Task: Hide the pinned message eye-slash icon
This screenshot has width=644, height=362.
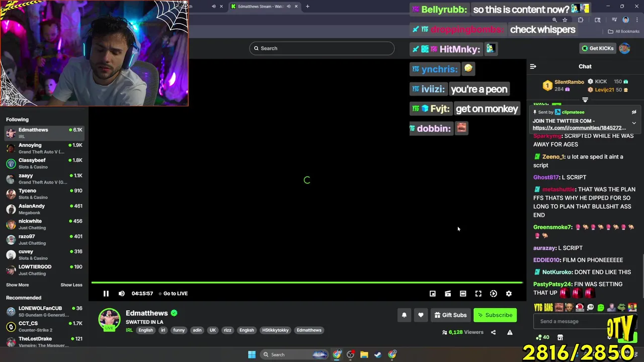Action: pyautogui.click(x=634, y=112)
